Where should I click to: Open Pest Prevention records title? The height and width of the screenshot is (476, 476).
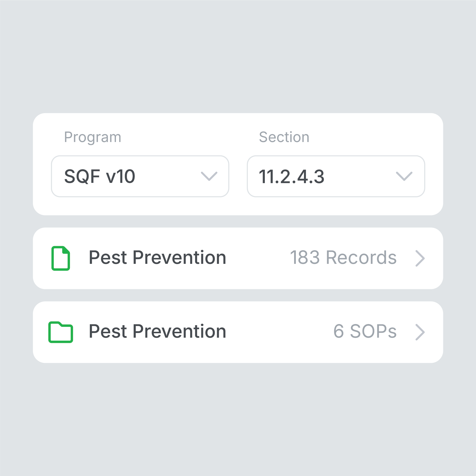[x=158, y=257]
